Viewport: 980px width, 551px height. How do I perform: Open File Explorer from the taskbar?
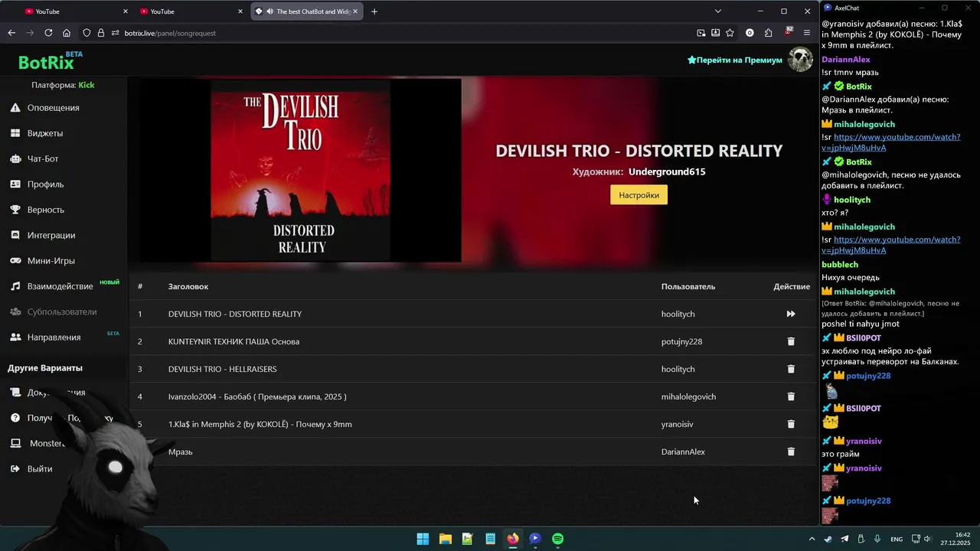coord(445,539)
